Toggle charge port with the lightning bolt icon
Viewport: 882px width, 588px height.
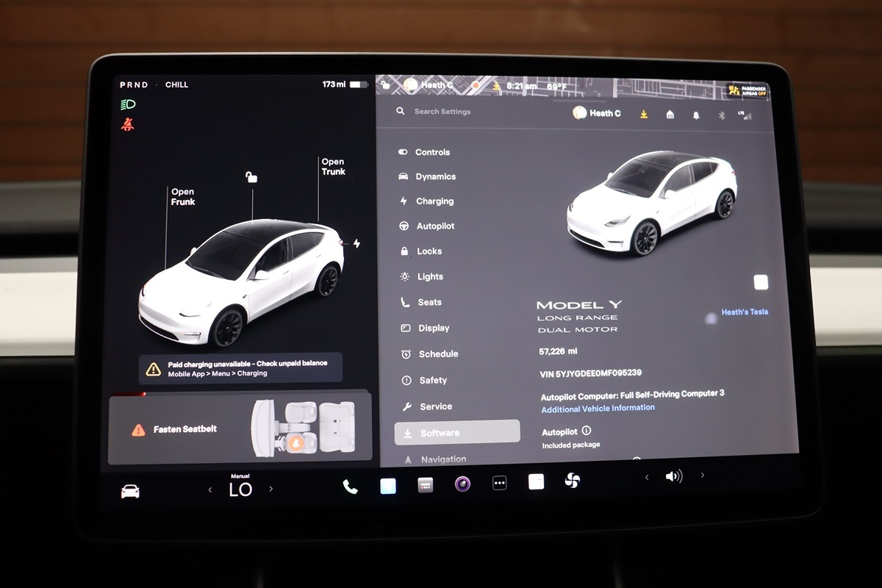tap(356, 243)
